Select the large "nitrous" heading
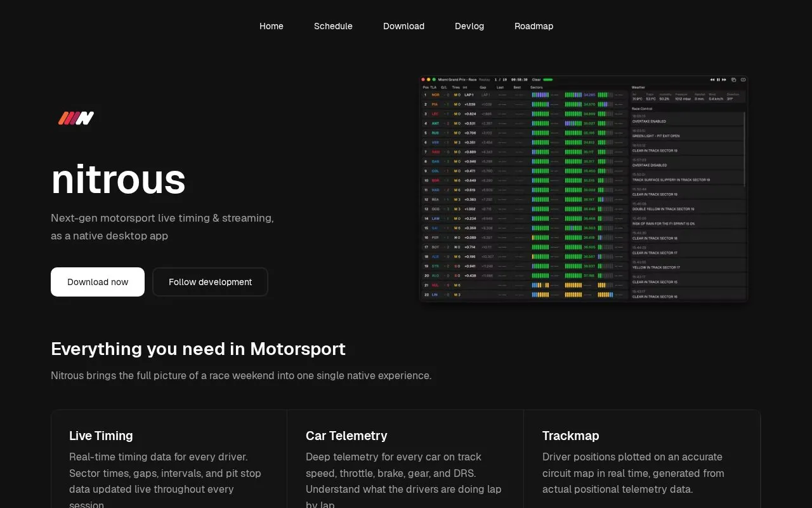812x508 pixels. [118, 179]
